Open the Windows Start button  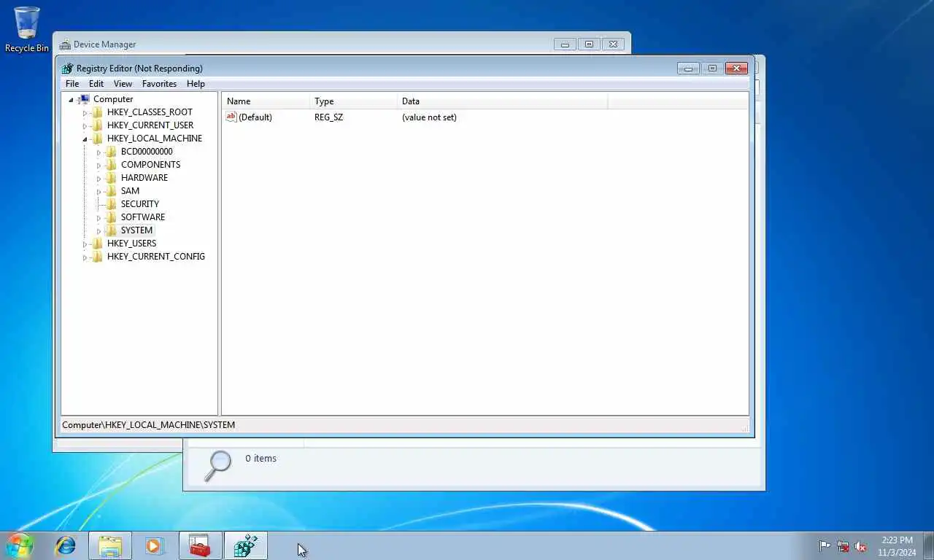coord(20,545)
